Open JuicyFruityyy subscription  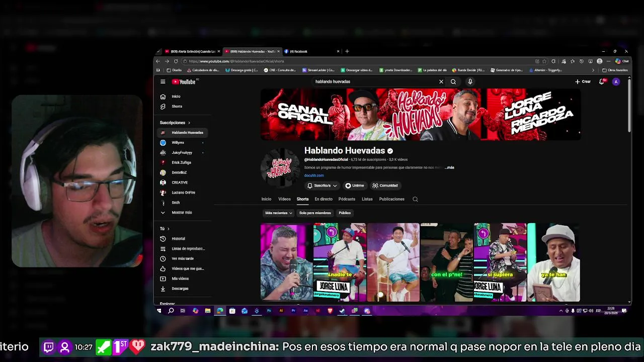183,152
